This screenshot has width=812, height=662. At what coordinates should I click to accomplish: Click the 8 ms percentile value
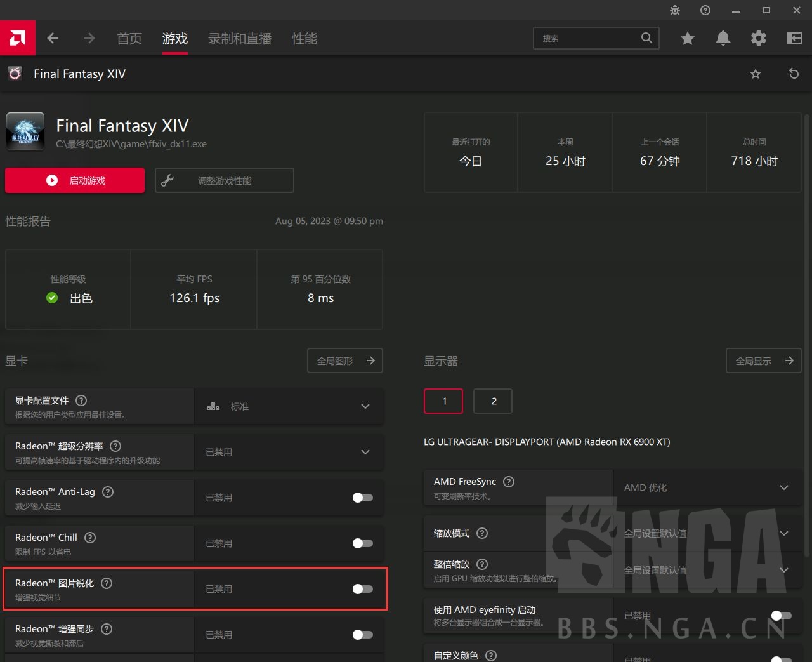pyautogui.click(x=320, y=298)
